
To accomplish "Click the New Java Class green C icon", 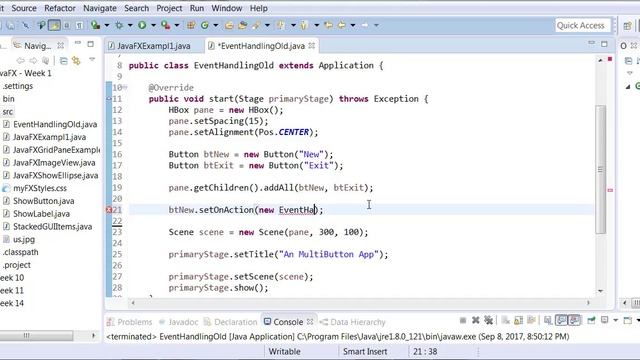I will [204, 25].
